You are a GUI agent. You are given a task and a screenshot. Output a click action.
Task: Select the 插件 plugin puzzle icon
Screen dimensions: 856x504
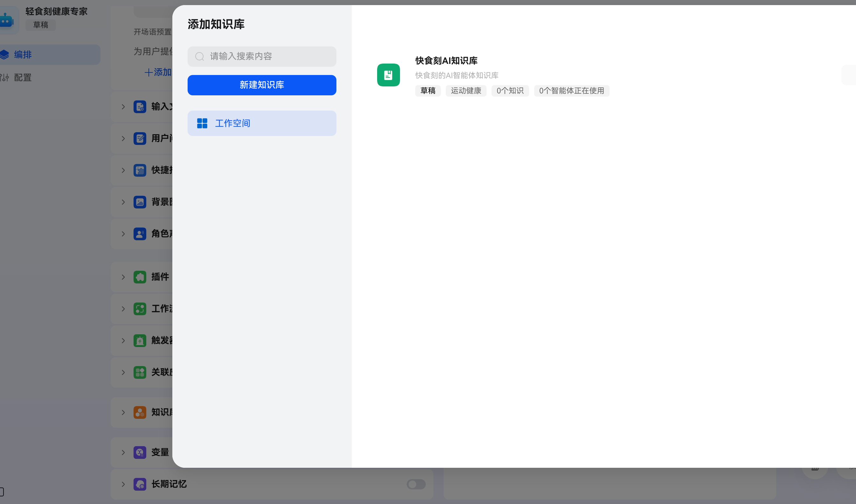click(x=140, y=277)
